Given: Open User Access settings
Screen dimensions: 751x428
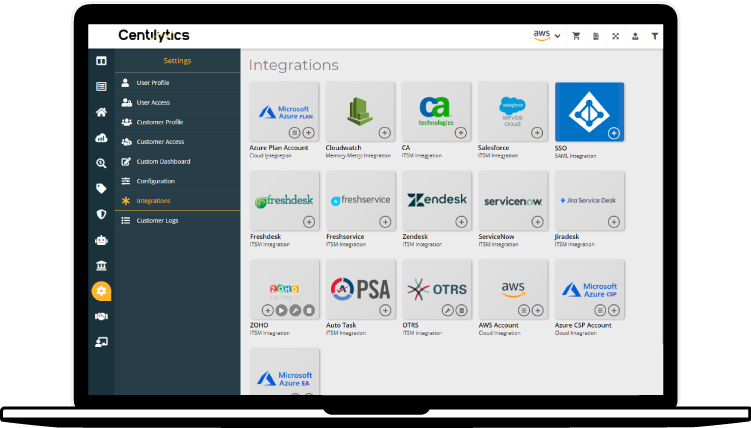Looking at the screenshot, I should click(x=177, y=102).
